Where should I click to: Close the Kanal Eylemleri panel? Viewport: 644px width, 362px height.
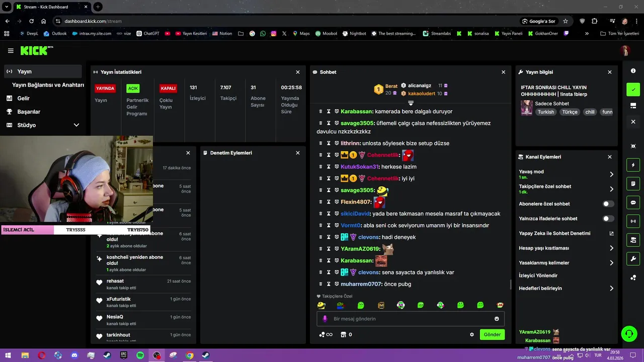click(x=610, y=157)
